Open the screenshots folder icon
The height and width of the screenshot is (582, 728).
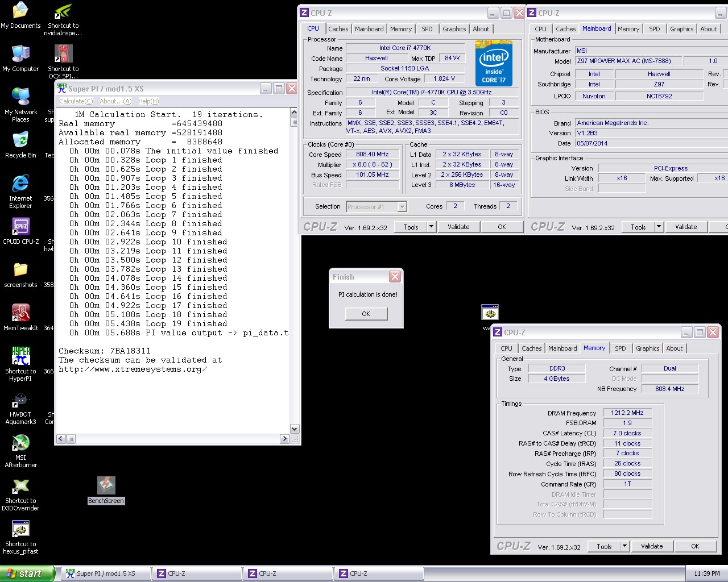pyautogui.click(x=20, y=275)
